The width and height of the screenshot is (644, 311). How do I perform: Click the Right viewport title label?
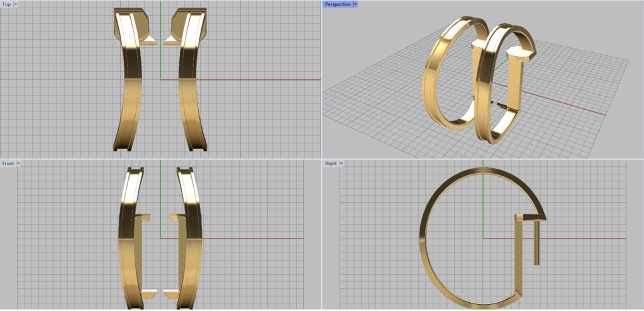tap(331, 164)
